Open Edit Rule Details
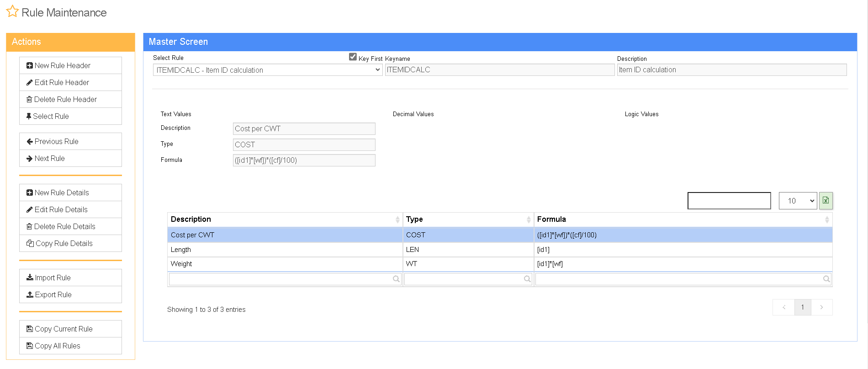 70,209
